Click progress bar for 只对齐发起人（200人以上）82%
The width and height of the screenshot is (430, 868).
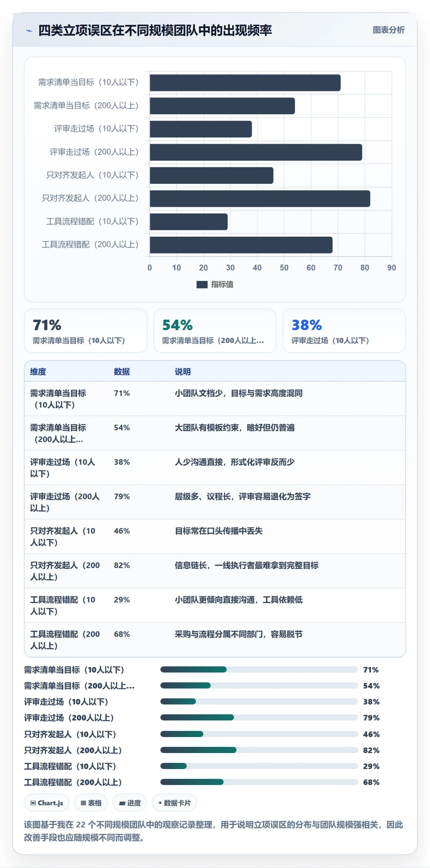pyautogui.click(x=259, y=750)
